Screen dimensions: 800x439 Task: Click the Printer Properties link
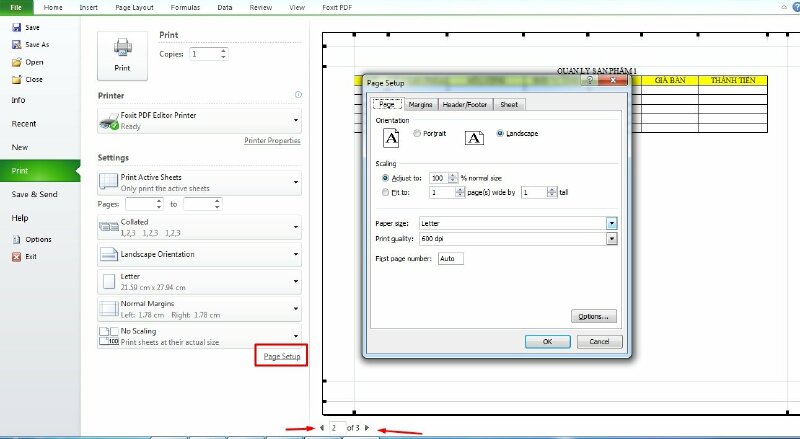tap(272, 140)
